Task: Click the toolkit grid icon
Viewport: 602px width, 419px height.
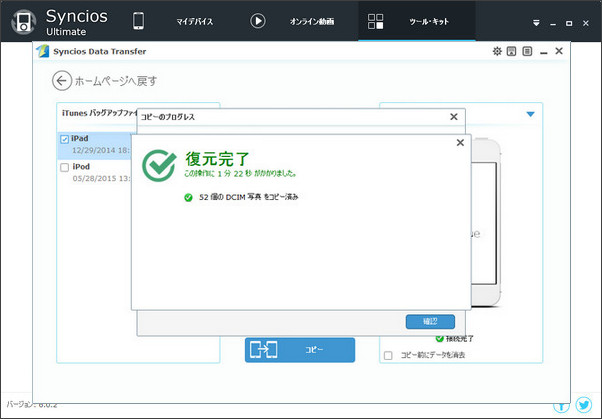Action: (x=375, y=22)
